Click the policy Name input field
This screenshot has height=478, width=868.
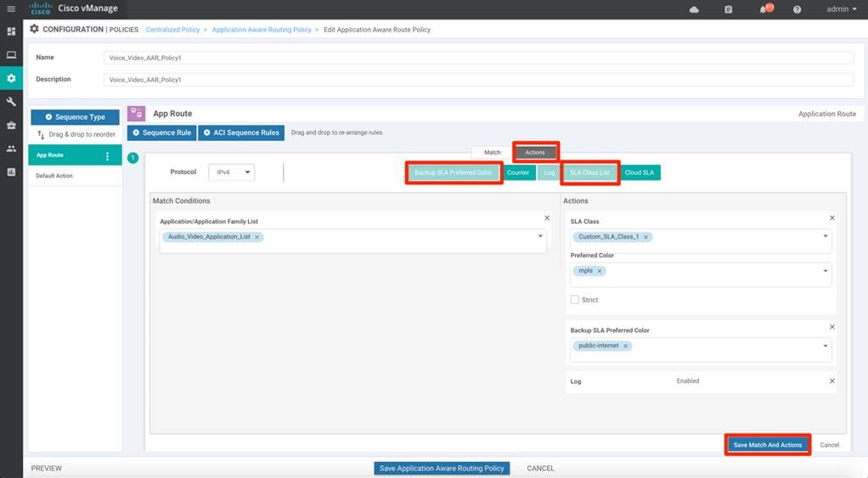478,58
